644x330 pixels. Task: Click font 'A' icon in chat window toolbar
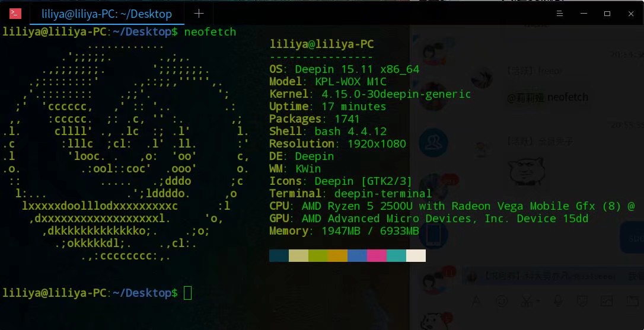point(476,301)
